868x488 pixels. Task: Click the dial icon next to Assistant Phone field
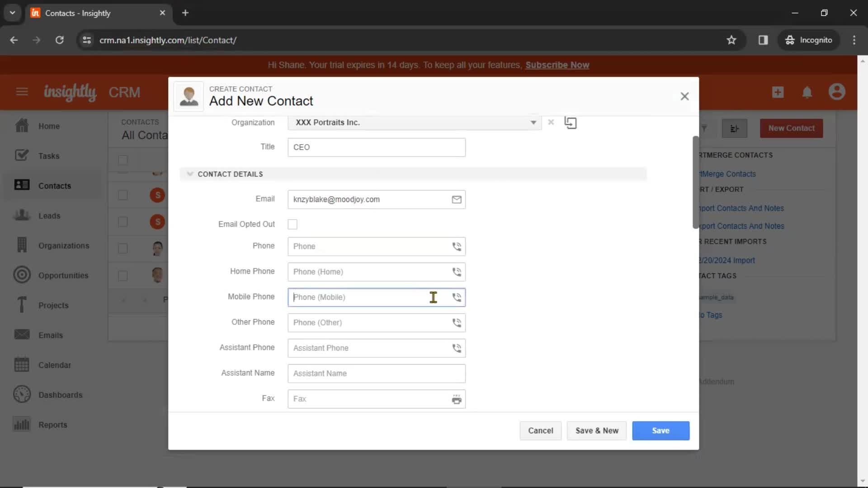(x=457, y=347)
